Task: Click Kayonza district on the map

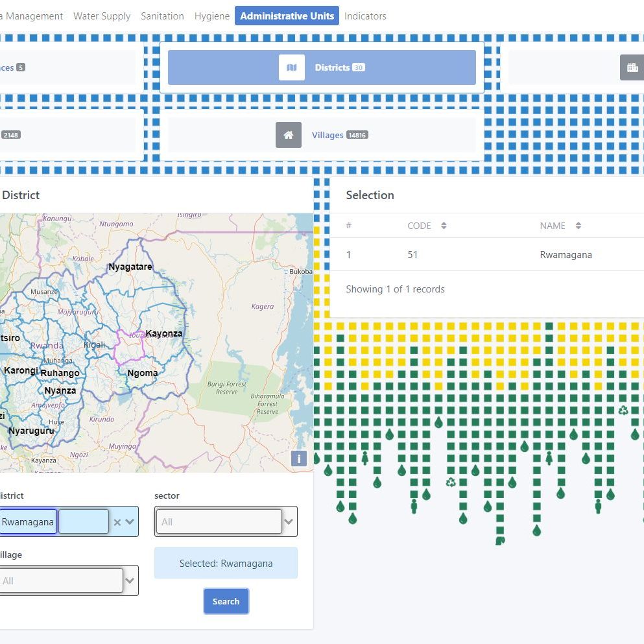Action: click(163, 333)
